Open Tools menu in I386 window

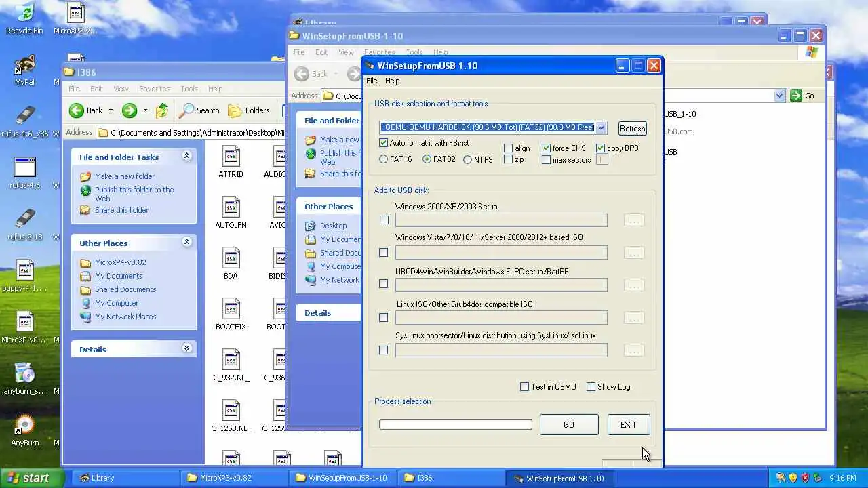coord(189,89)
